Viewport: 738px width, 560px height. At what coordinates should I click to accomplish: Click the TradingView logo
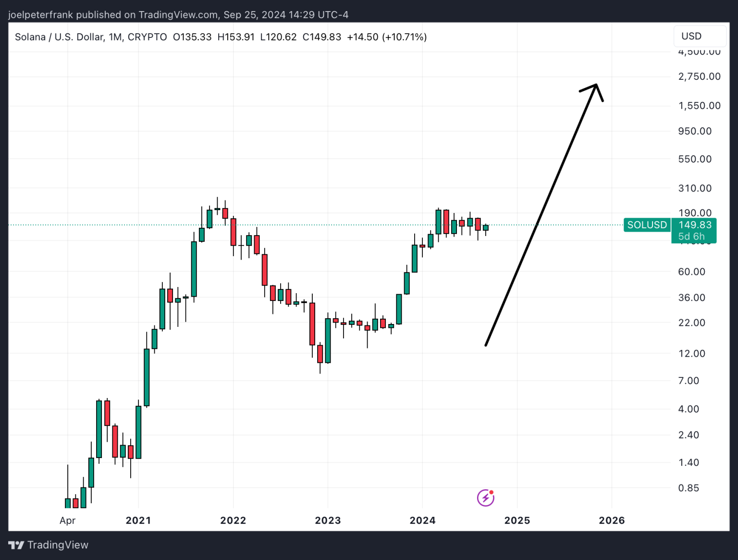click(x=48, y=545)
